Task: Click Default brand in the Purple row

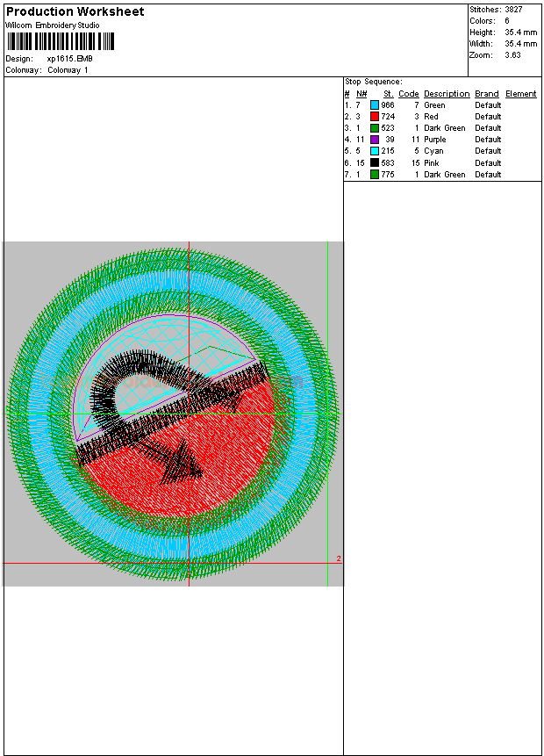Action: [488, 140]
